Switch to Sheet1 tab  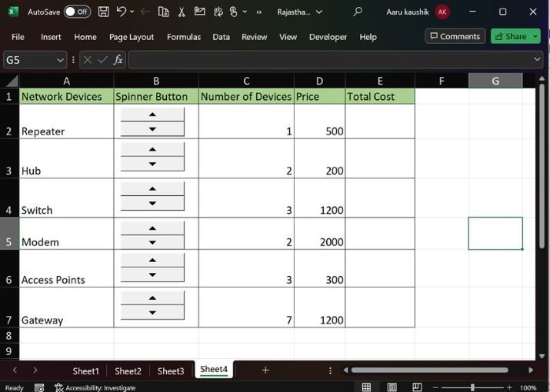click(85, 371)
